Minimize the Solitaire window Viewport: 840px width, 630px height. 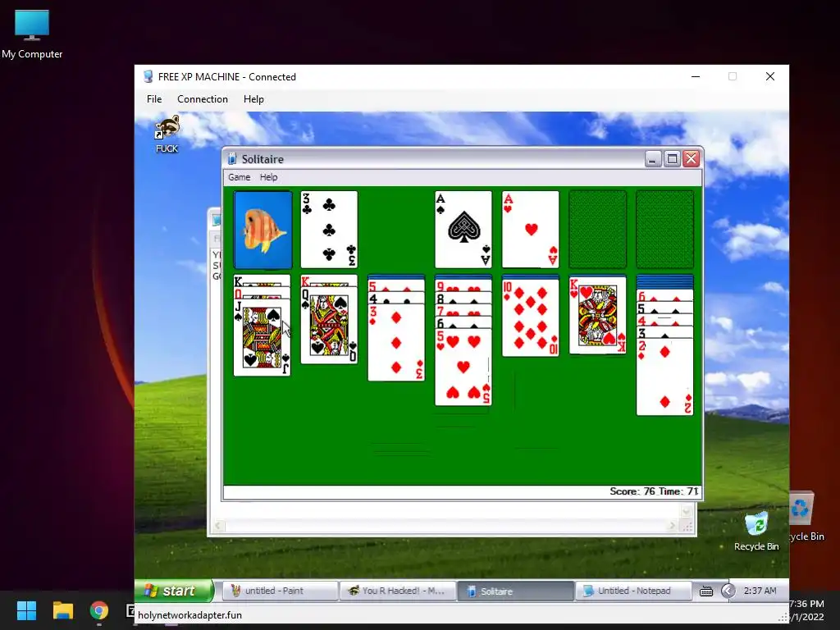[653, 159]
